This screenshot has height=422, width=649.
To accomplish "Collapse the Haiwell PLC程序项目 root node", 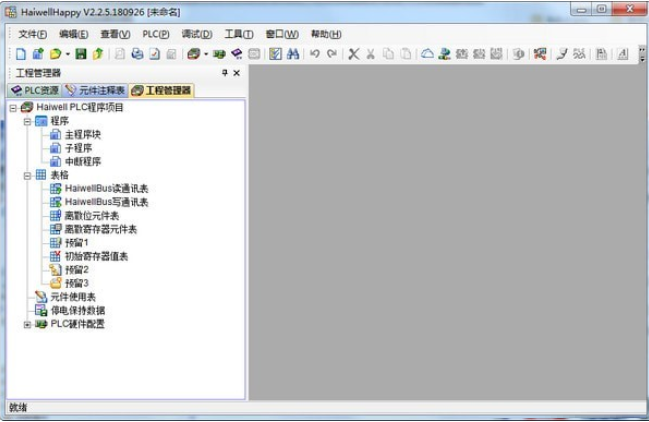I will 13,108.
